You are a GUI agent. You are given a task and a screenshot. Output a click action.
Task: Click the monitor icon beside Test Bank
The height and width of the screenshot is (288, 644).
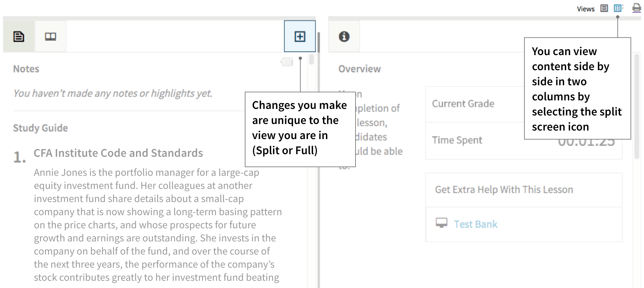[x=441, y=223]
